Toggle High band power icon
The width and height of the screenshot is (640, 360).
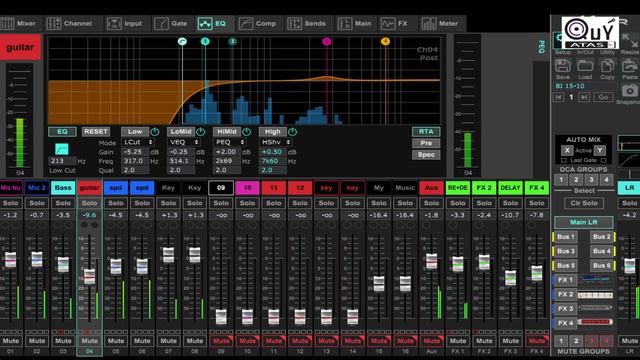point(293,132)
